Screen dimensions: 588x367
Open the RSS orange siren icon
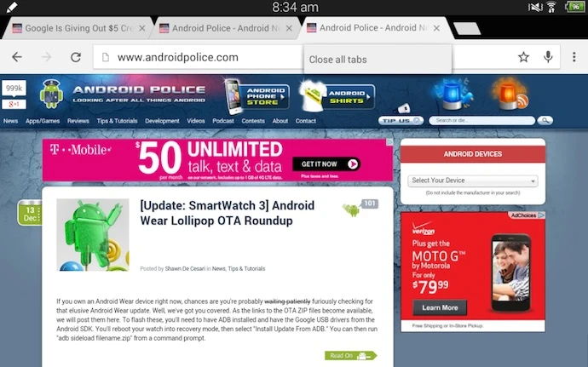[510, 94]
